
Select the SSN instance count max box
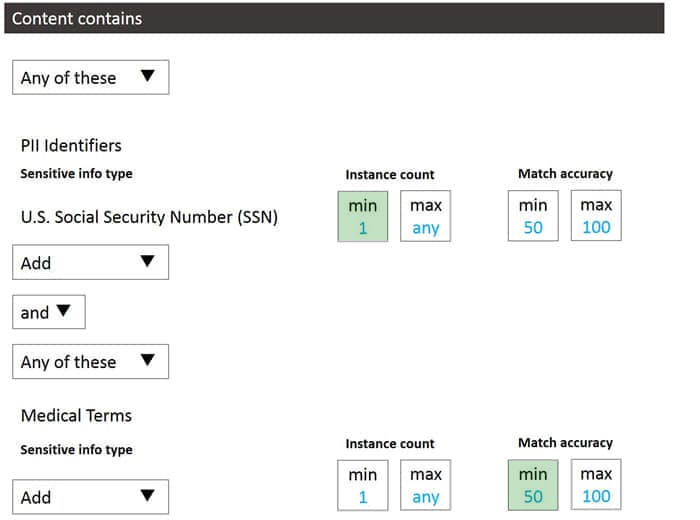point(426,216)
